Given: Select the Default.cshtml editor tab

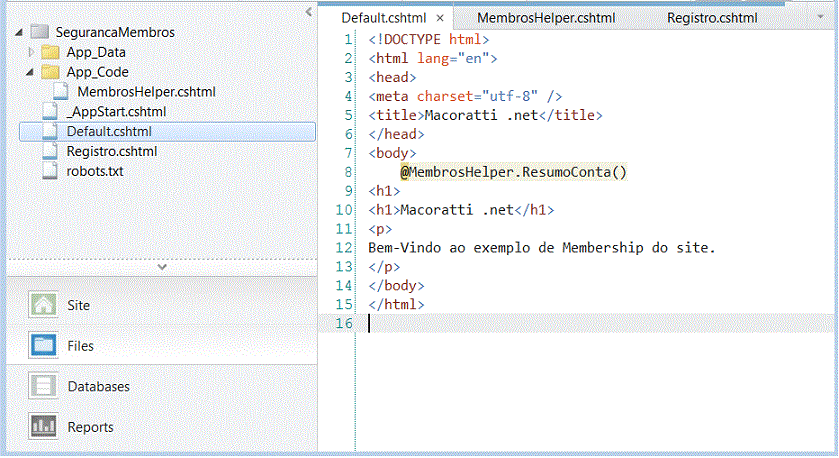Looking at the screenshot, I should (384, 18).
